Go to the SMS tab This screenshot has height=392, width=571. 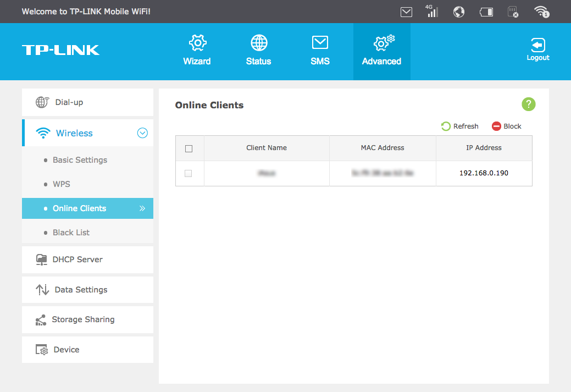pyautogui.click(x=320, y=51)
